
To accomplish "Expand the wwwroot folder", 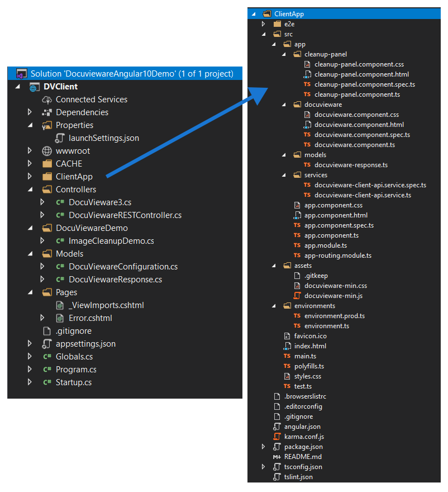I will (30, 151).
